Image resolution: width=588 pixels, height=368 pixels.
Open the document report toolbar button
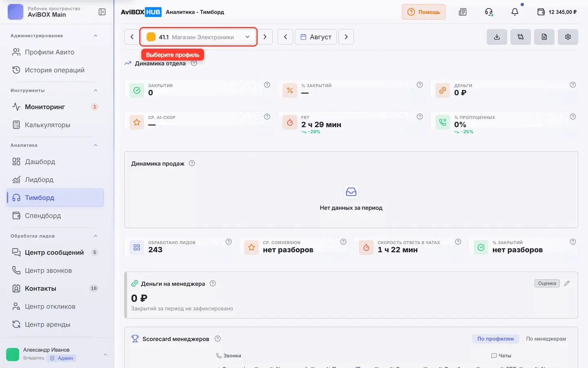click(x=544, y=37)
